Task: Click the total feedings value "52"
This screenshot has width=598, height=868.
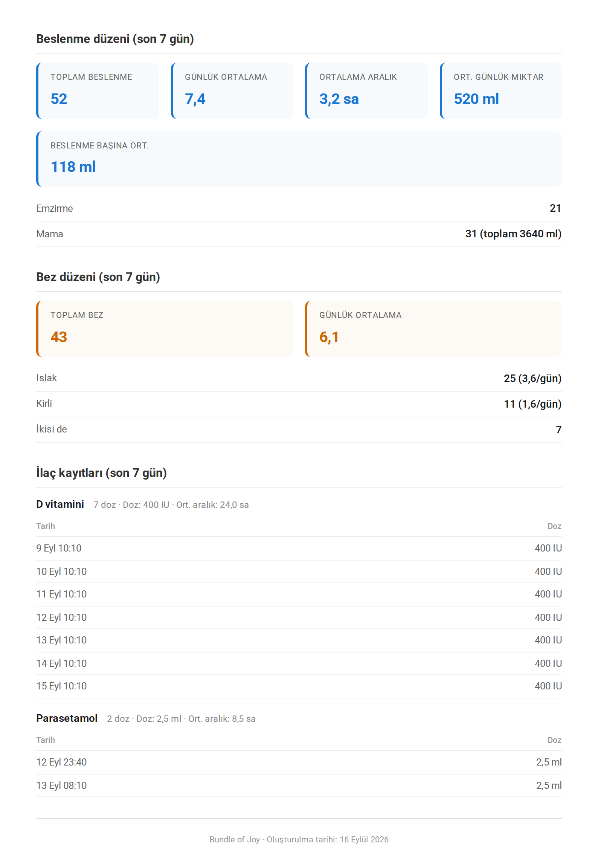Action: pos(59,99)
